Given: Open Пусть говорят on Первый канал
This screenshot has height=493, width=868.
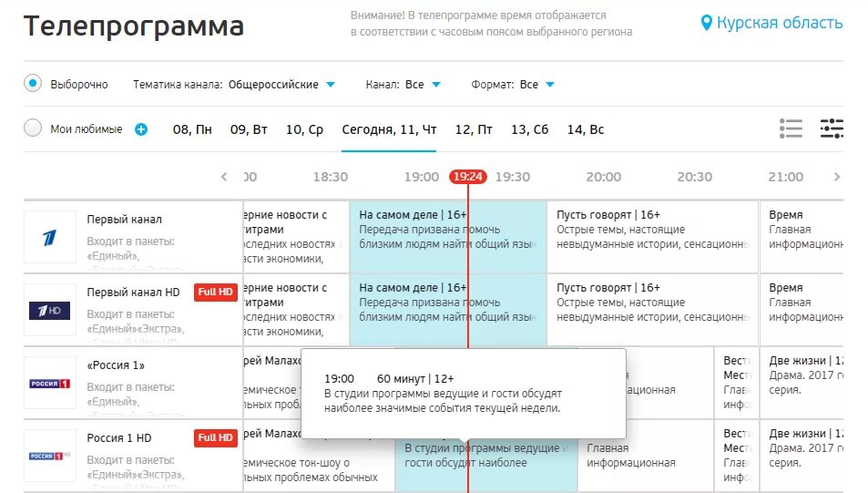Looking at the screenshot, I should (x=651, y=236).
